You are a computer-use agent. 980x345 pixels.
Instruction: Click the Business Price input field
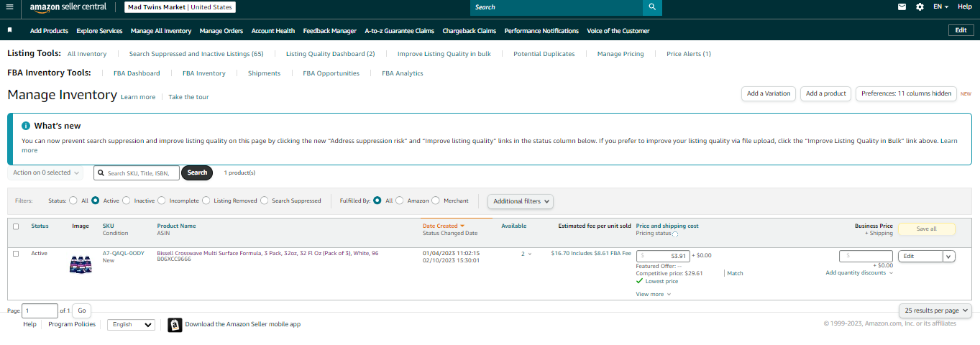coord(866,256)
